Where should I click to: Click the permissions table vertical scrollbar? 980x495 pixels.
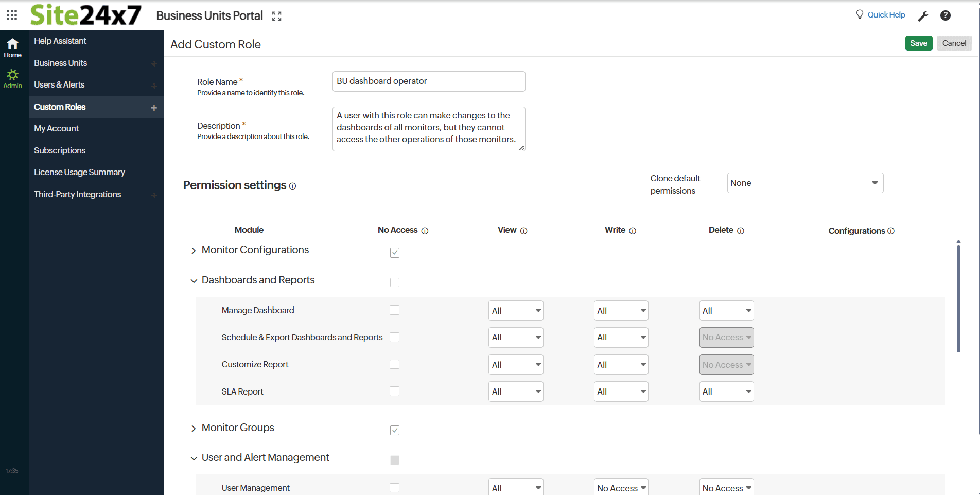(958, 299)
